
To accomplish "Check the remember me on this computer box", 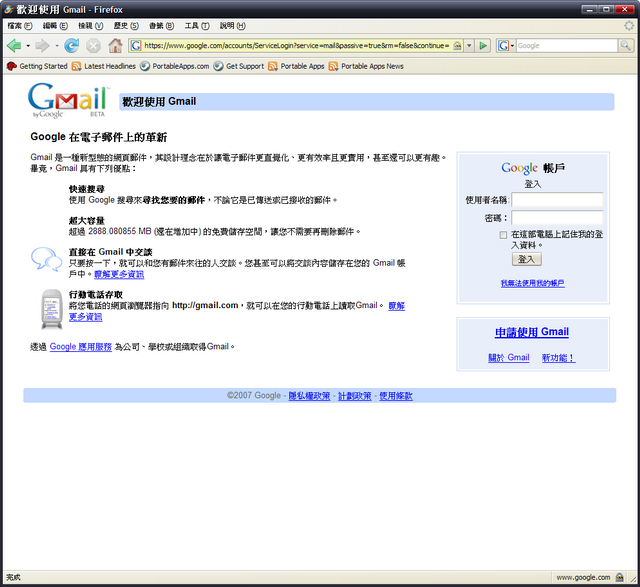I will [x=503, y=235].
